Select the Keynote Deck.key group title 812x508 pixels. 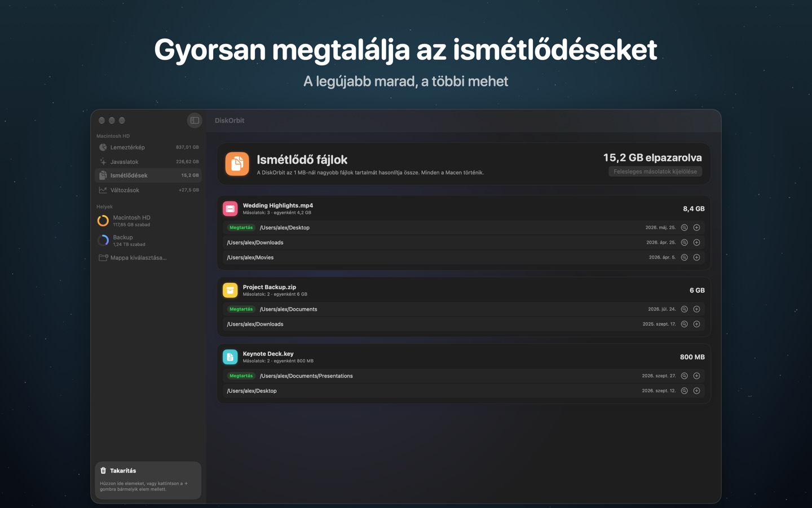[x=268, y=354]
